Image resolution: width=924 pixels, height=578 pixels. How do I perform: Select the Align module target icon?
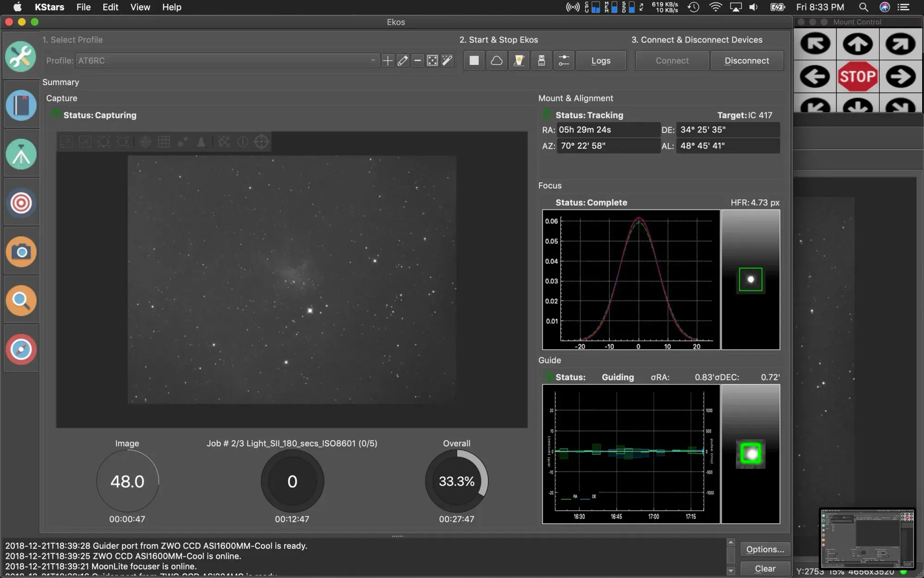click(x=21, y=203)
